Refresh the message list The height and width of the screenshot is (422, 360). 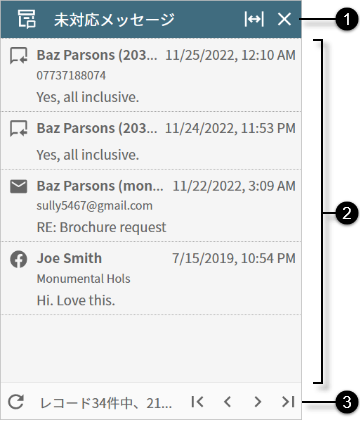[x=16, y=402]
